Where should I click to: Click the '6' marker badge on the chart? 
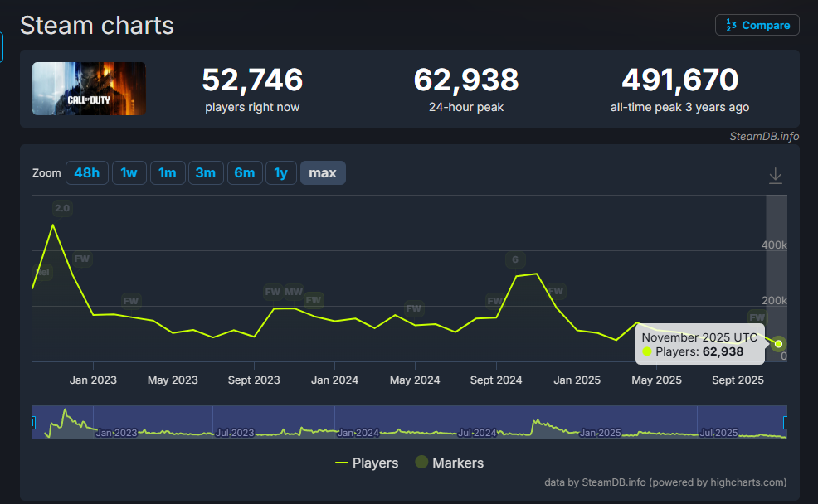click(x=515, y=259)
